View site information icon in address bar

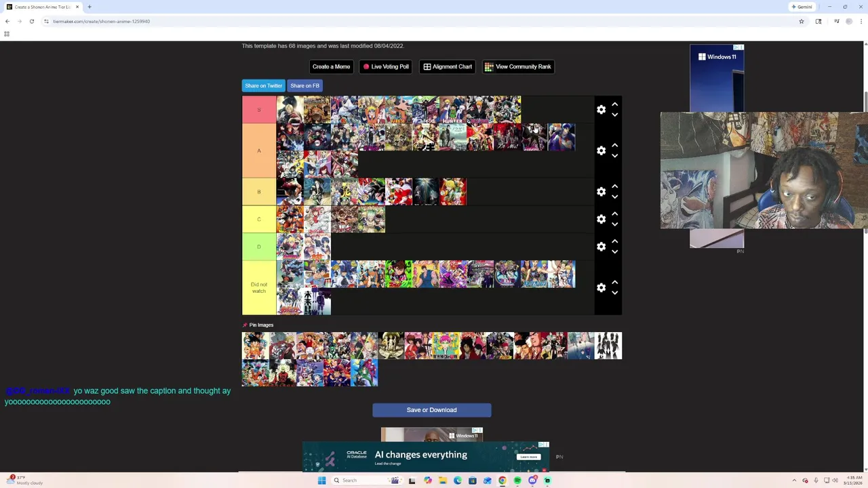tap(46, 21)
